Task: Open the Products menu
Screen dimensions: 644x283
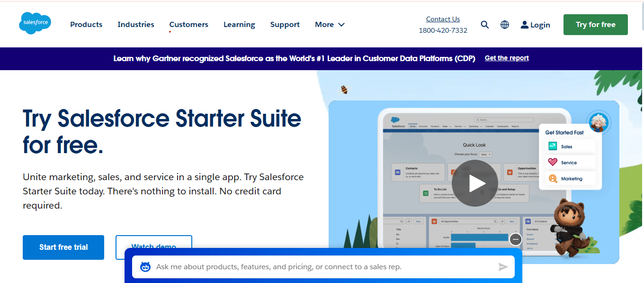Action: 86,25
